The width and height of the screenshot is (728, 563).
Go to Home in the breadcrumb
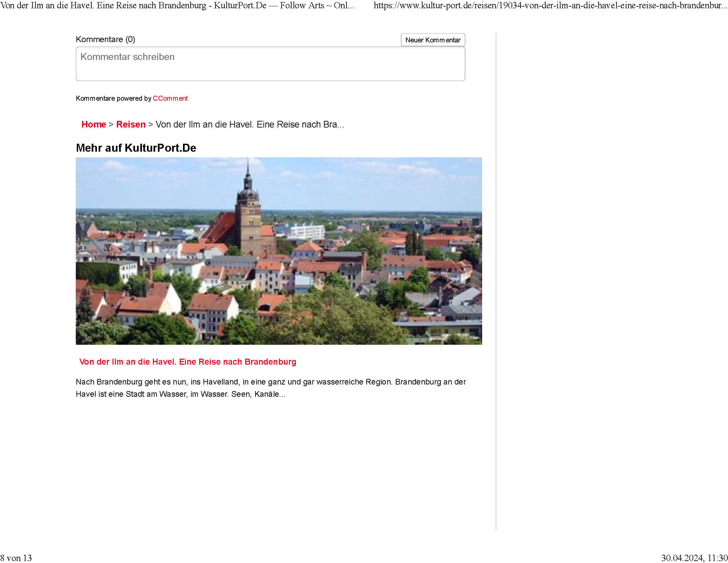tap(94, 125)
